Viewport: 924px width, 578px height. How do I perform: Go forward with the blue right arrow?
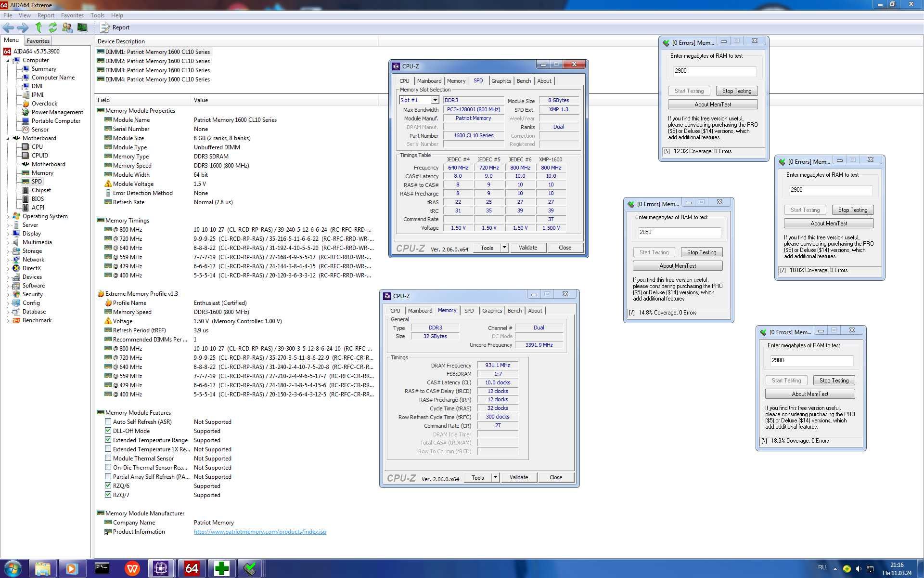23,27
